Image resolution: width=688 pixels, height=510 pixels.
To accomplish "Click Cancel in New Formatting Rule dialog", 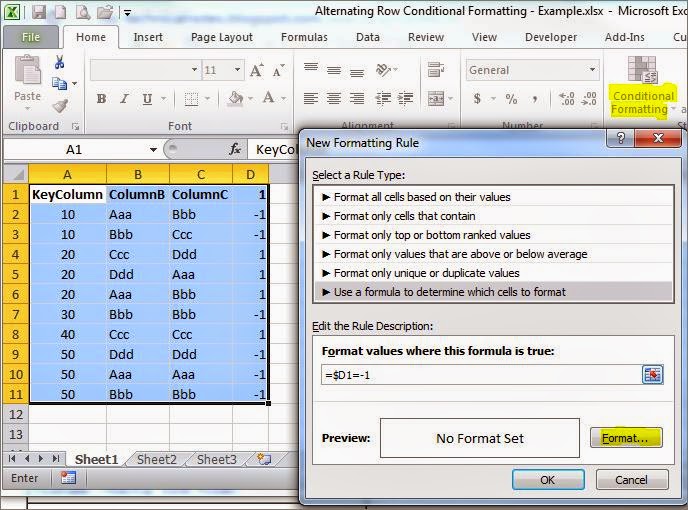I will click(631, 480).
